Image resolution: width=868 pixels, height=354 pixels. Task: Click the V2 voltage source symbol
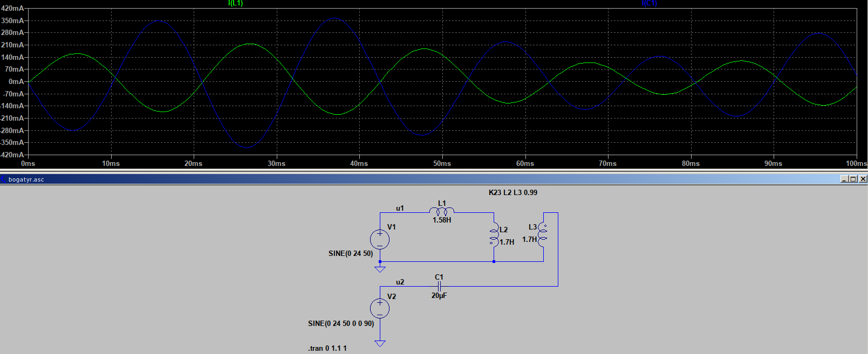[x=380, y=308]
